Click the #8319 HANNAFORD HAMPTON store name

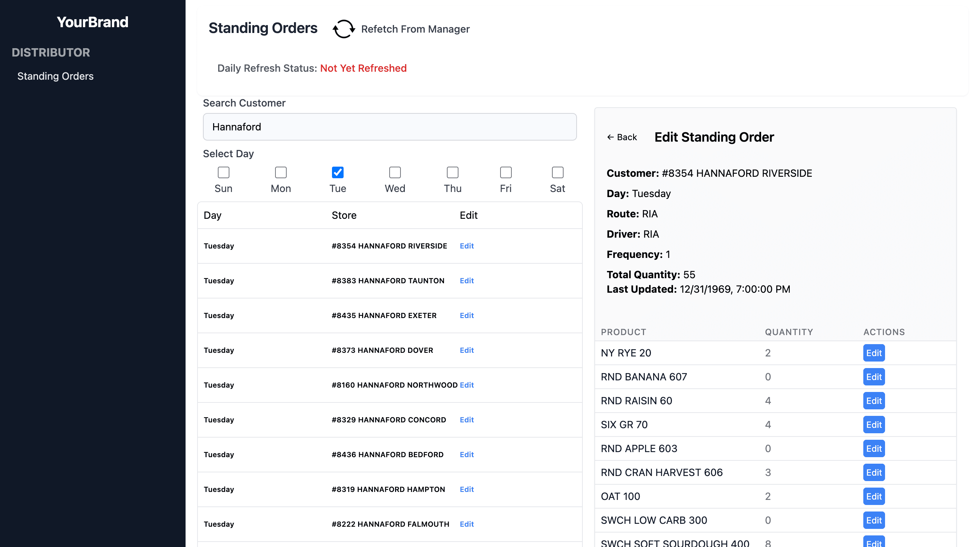click(388, 489)
